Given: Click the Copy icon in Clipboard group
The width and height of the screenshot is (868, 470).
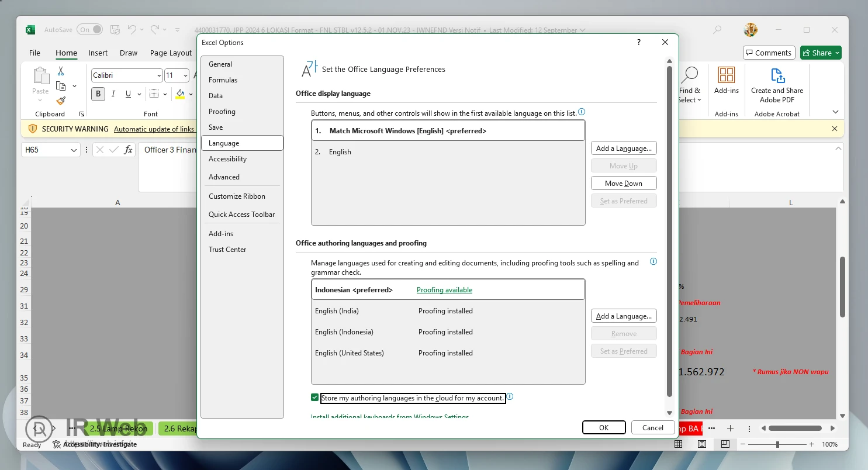Looking at the screenshot, I should coord(61,86).
